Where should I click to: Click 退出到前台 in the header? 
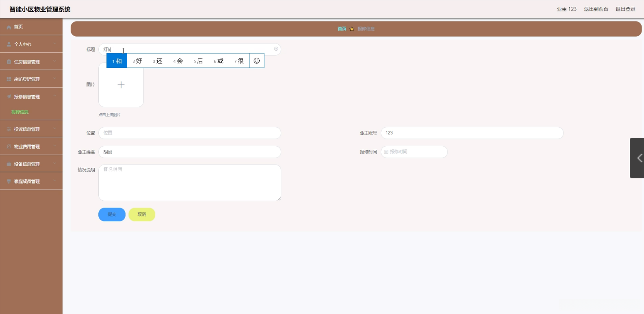[596, 9]
